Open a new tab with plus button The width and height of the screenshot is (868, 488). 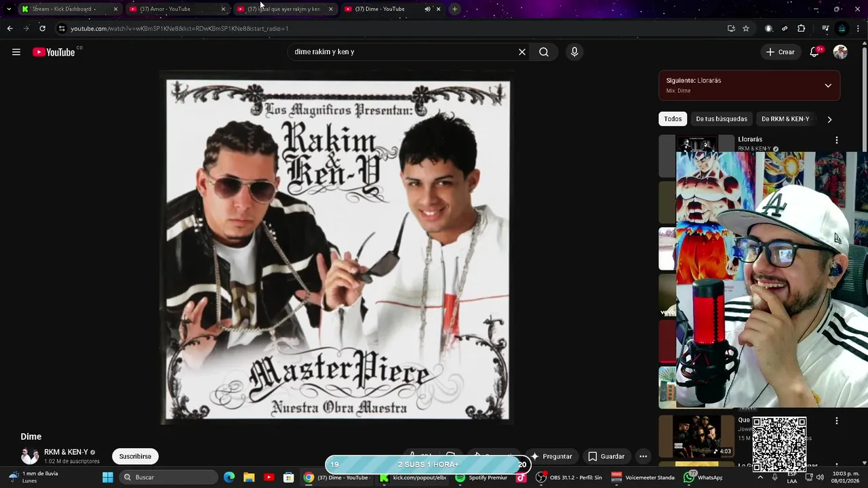(x=454, y=9)
